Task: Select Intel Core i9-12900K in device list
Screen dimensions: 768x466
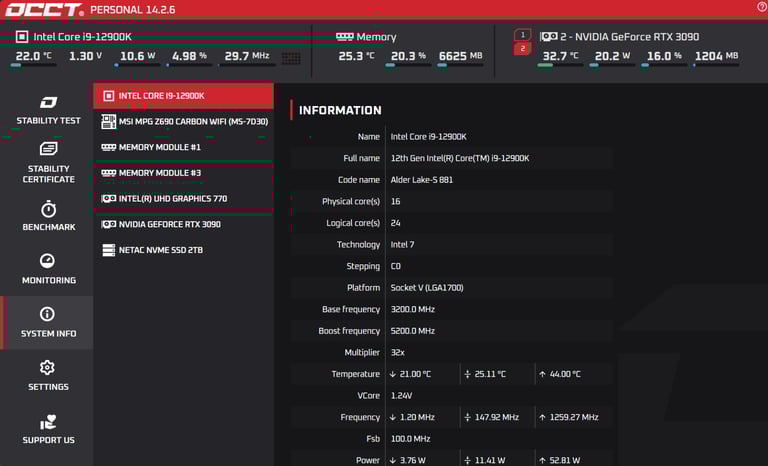Action: pos(183,96)
